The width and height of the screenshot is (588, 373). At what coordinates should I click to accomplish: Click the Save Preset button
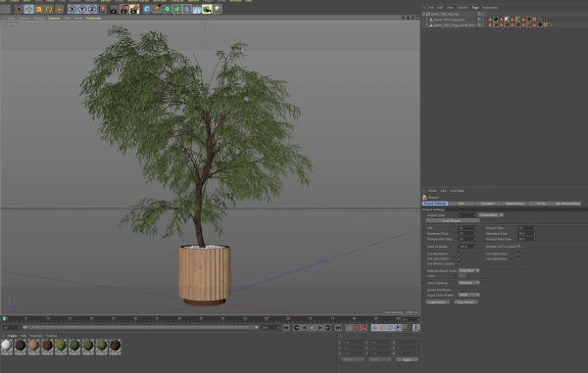click(465, 302)
